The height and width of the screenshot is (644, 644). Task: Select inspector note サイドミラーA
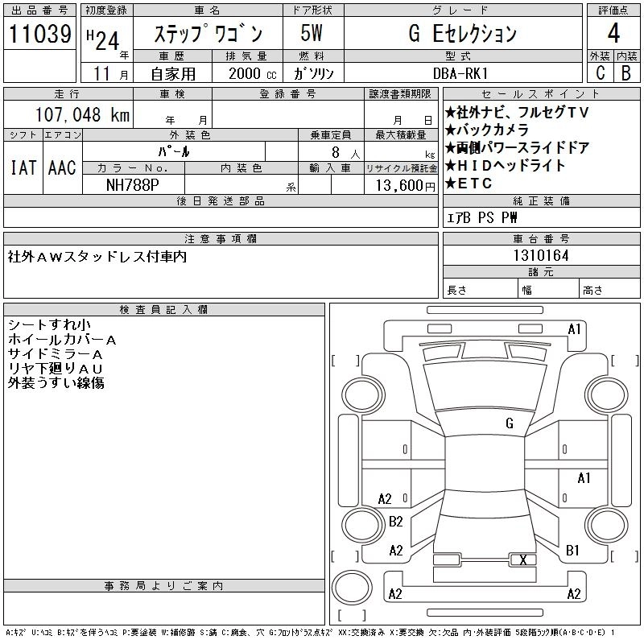click(55, 354)
